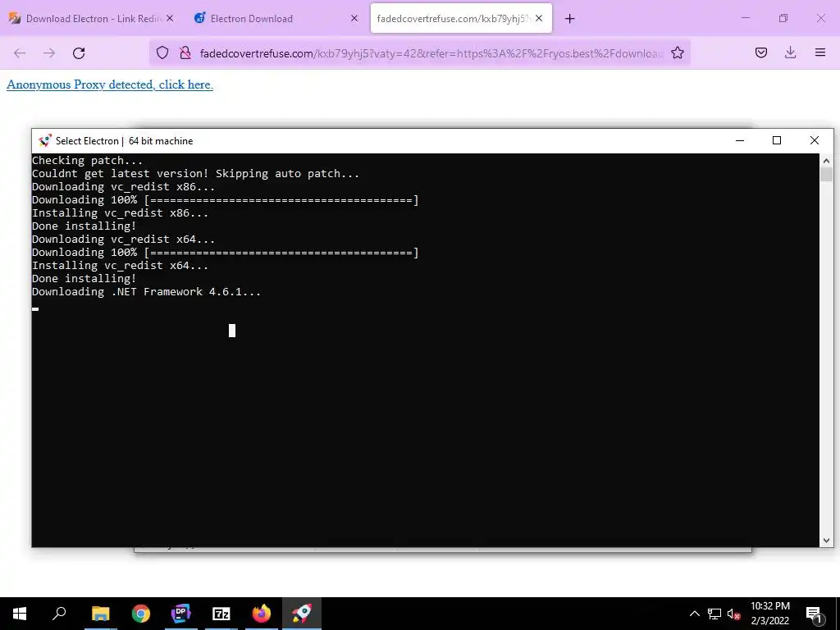Open the Pocket save icon
The height and width of the screenshot is (630, 840).
coord(760,52)
